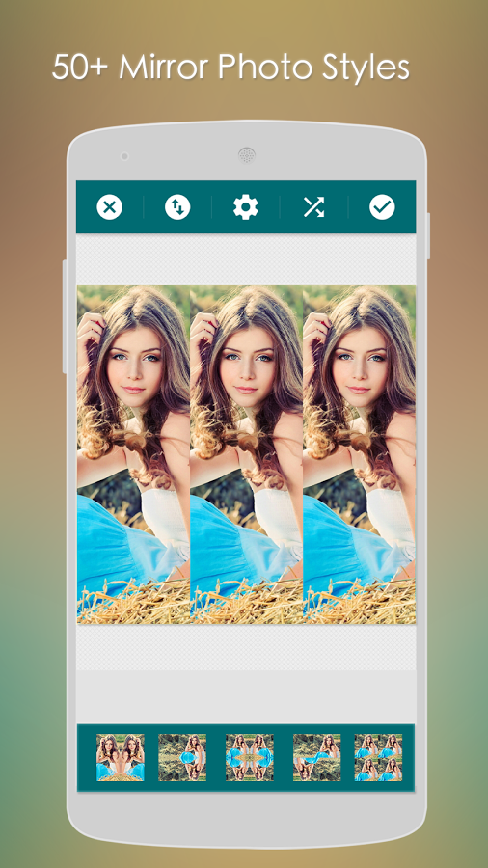Open settings via the gear icon

pos(246,207)
